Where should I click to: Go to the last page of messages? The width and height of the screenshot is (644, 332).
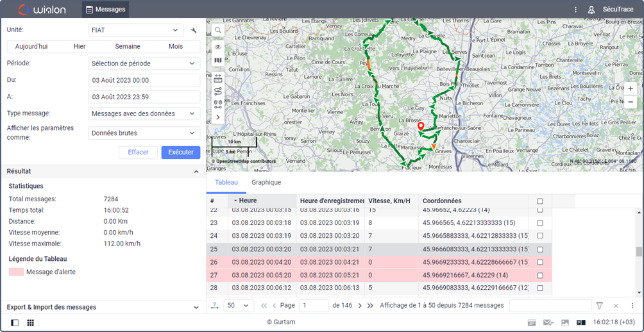tap(370, 306)
